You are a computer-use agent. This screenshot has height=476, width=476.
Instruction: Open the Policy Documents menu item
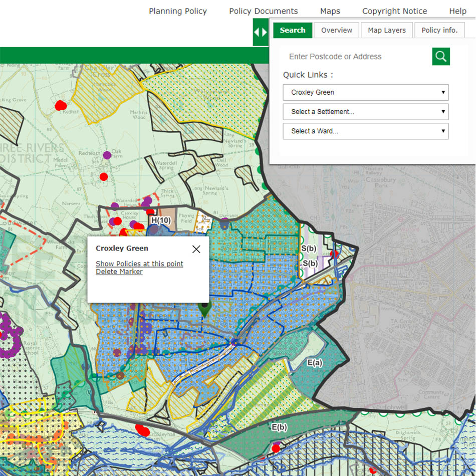[x=263, y=11]
